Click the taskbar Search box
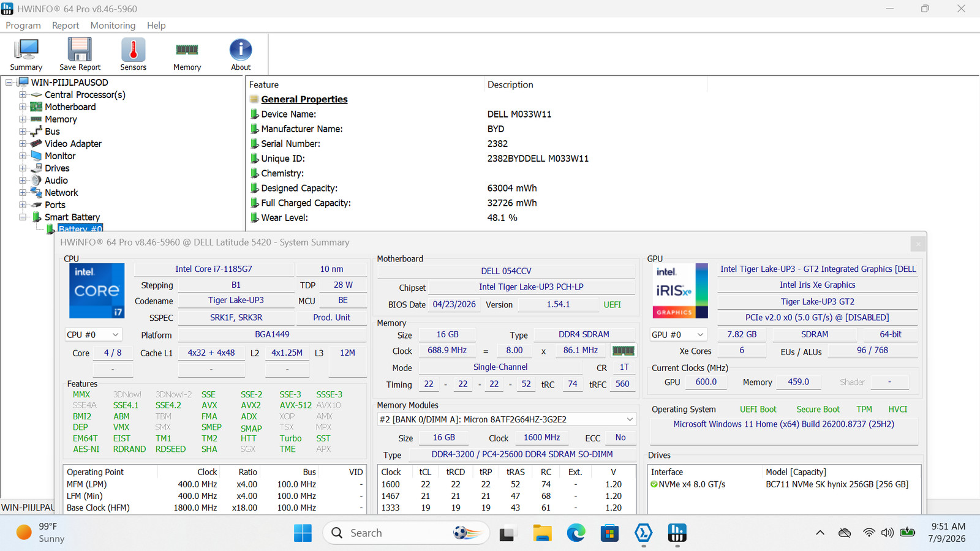Viewport: 980px width, 551px height. 406,533
